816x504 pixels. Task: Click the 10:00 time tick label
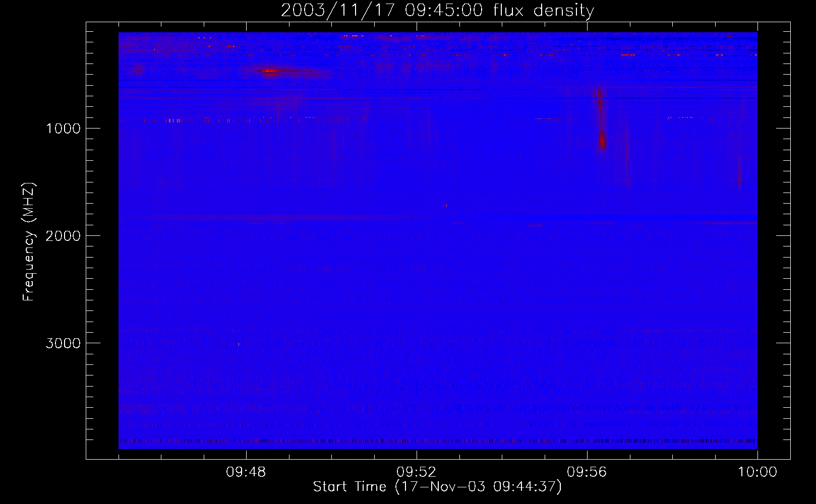click(757, 472)
